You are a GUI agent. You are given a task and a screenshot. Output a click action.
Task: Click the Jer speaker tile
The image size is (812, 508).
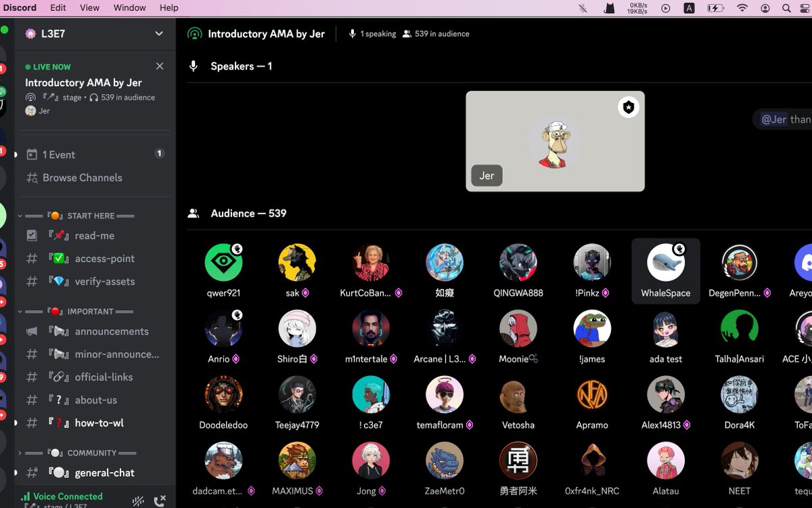(x=555, y=141)
